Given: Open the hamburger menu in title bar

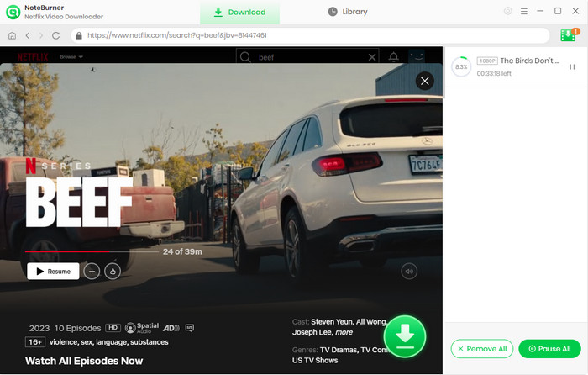Looking at the screenshot, I should click(x=524, y=11).
